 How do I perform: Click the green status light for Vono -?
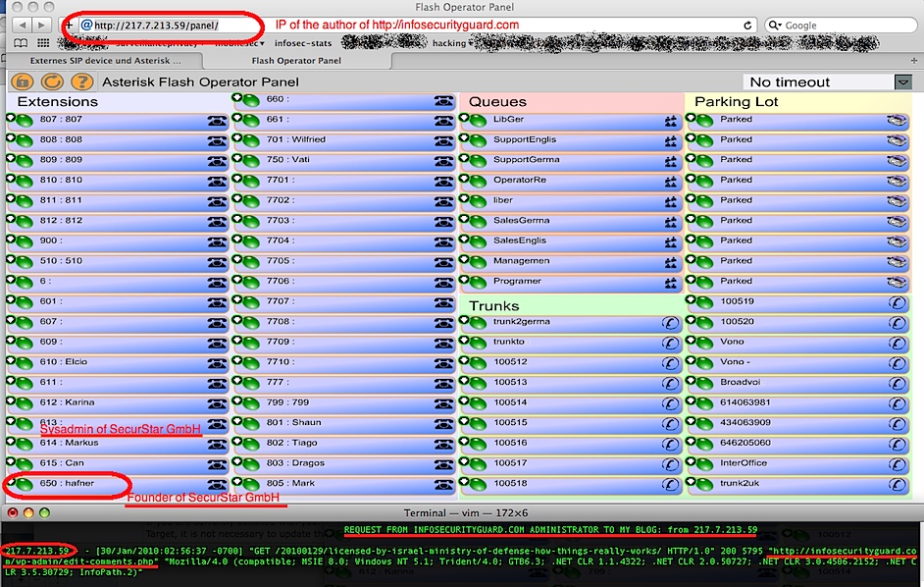705,364
